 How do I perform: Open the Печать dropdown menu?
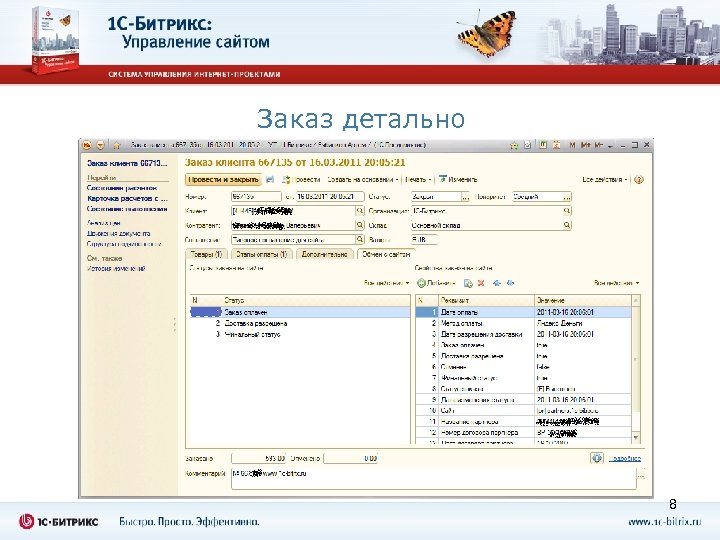pos(418,180)
